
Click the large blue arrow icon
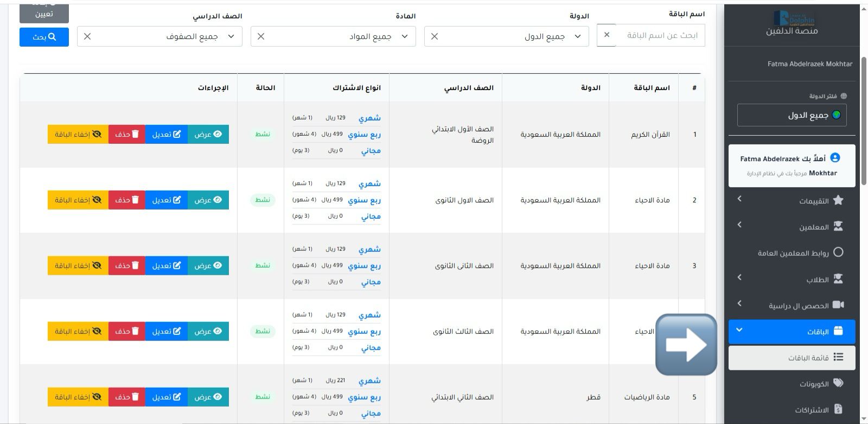[686, 345]
